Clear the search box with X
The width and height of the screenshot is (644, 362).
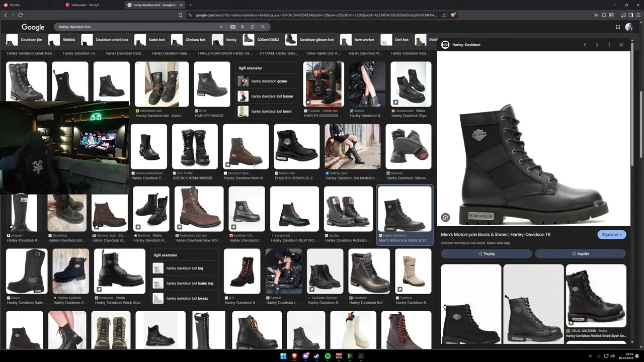(220, 27)
